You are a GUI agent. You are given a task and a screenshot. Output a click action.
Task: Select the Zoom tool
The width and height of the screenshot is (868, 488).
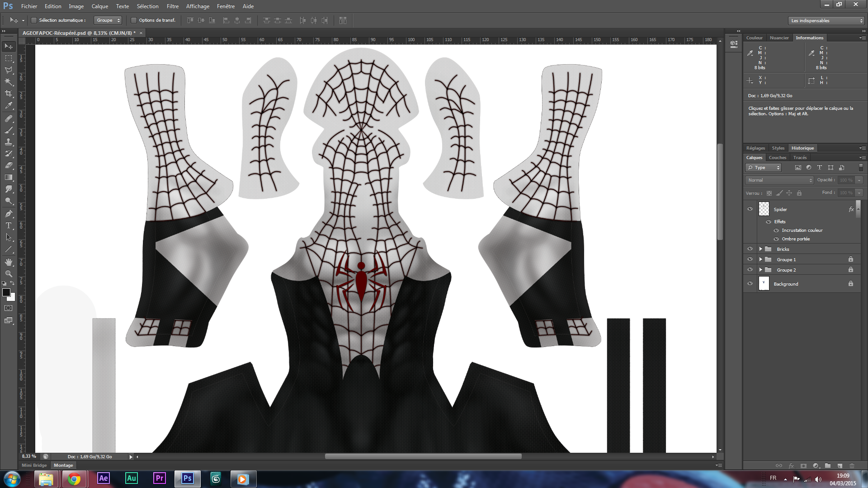click(9, 274)
